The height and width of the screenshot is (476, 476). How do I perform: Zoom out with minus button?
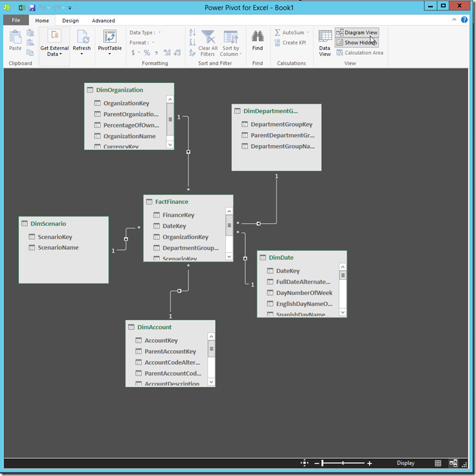tap(317, 463)
